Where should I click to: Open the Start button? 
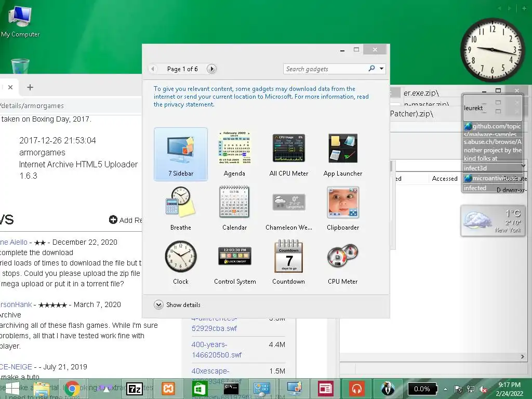tap(12, 389)
